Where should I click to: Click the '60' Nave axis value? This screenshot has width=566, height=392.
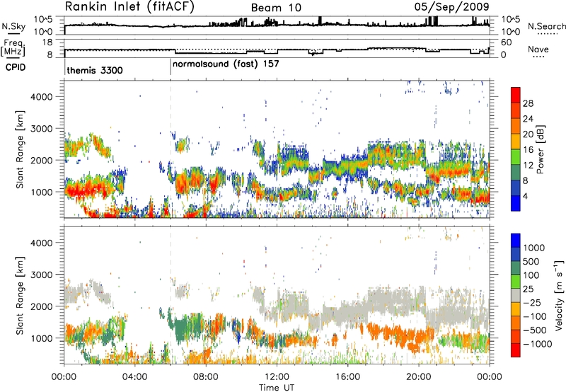pos(507,42)
